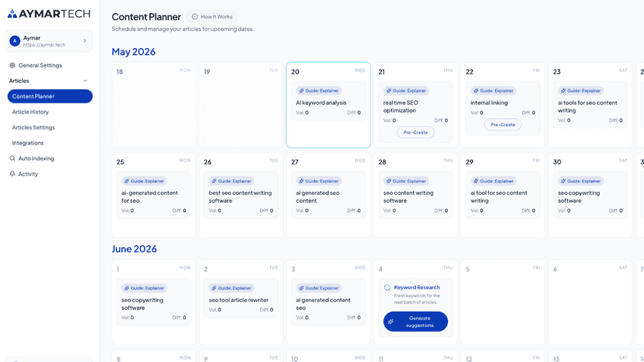The image size is (644, 362).
Task: Select Content Planner menu item
Action: click(50, 96)
